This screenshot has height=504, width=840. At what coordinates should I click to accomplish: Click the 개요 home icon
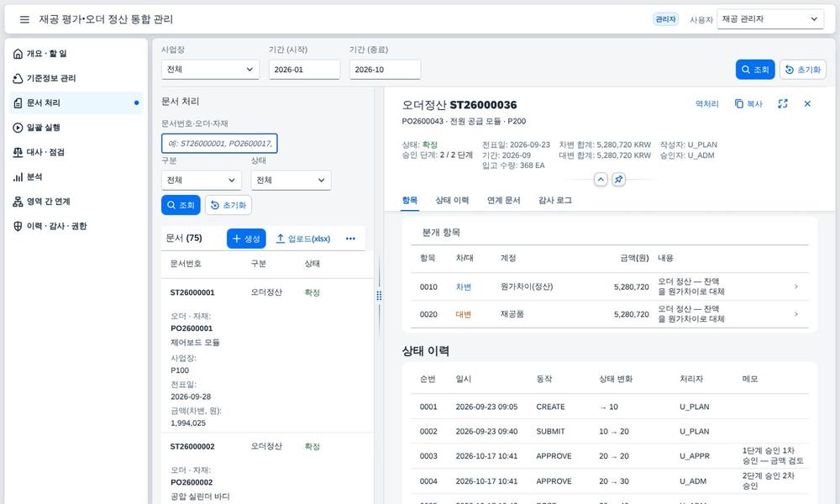[18, 54]
